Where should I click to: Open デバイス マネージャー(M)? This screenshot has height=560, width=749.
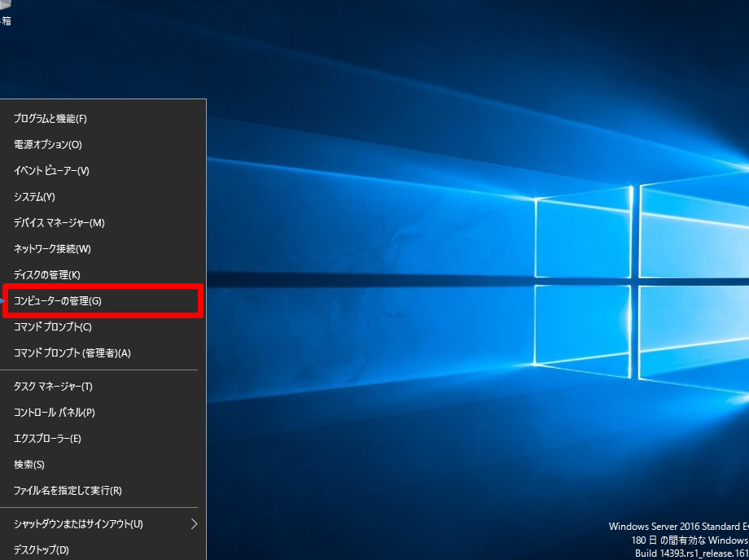(x=59, y=223)
